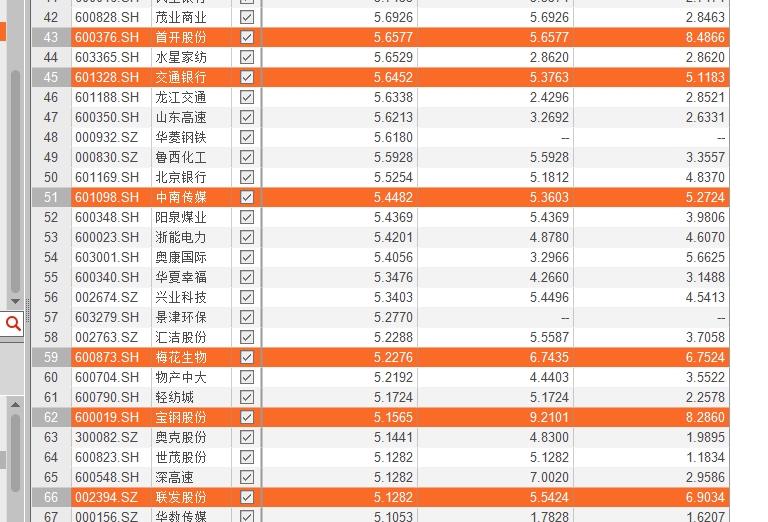Click the magnifier search icon

point(13,323)
